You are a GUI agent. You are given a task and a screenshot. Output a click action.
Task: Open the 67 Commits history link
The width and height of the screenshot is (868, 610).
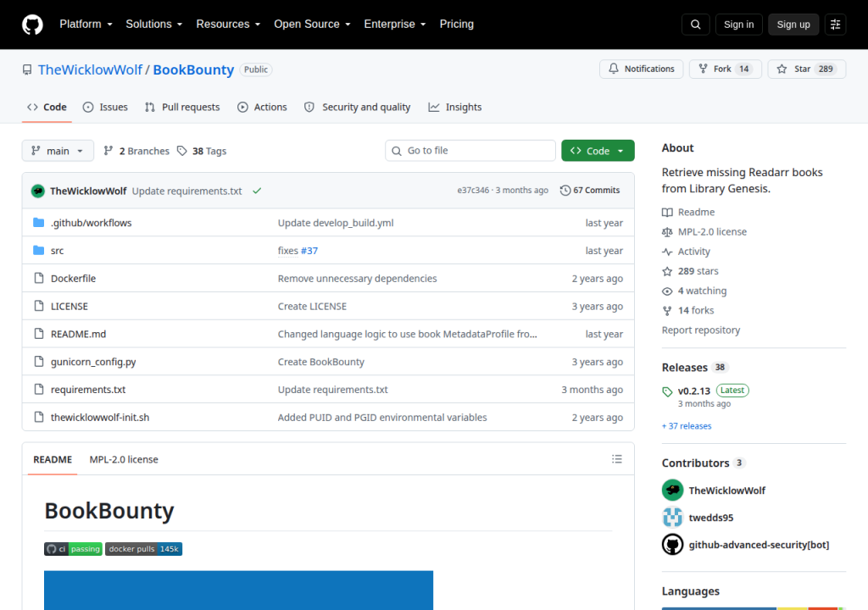pyautogui.click(x=590, y=190)
